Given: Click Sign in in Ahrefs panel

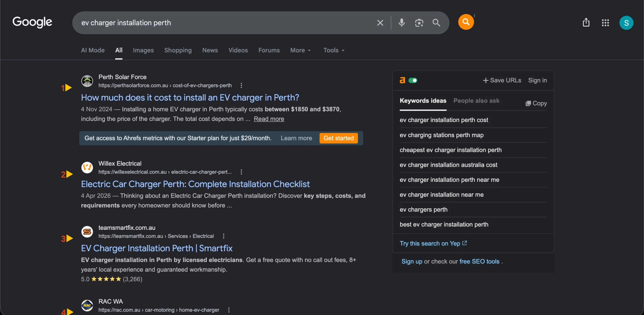Looking at the screenshot, I should [x=537, y=80].
